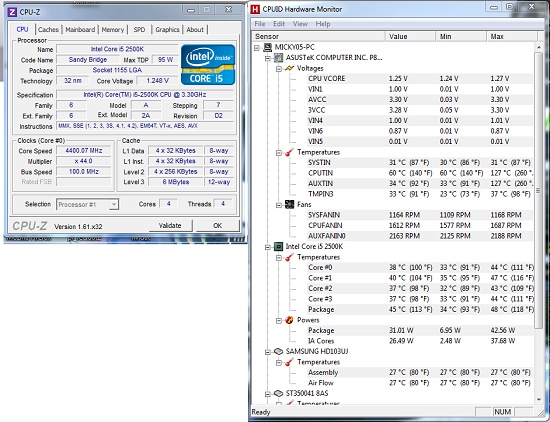This screenshot has height=422, width=550.
Task: Switch to the Mainboard tab
Action: click(x=80, y=29)
